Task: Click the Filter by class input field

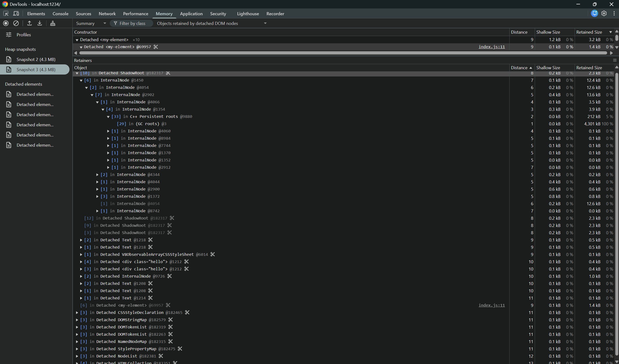Action: coord(132,23)
